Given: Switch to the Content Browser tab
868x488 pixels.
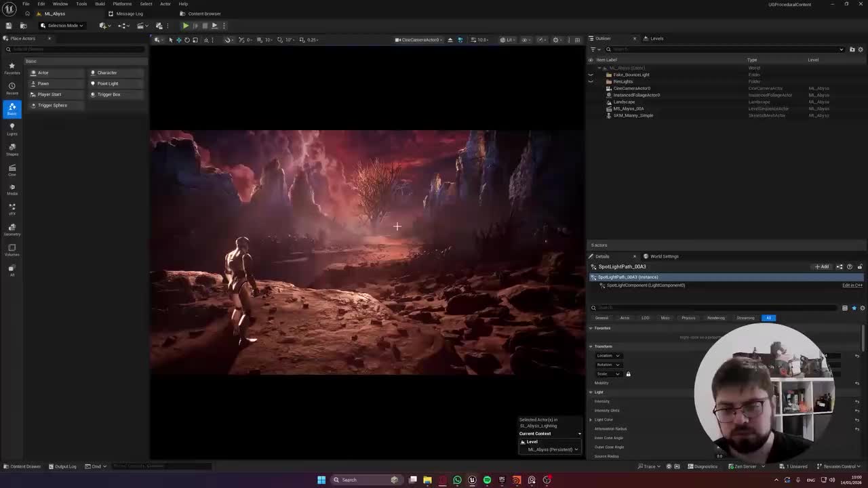Looking at the screenshot, I should [x=200, y=14].
